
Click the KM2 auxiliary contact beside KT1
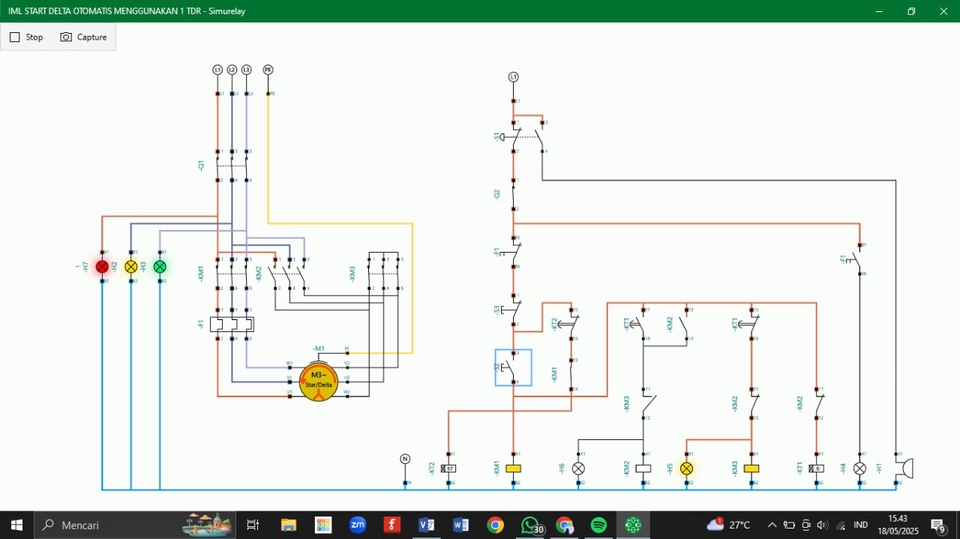pos(685,324)
